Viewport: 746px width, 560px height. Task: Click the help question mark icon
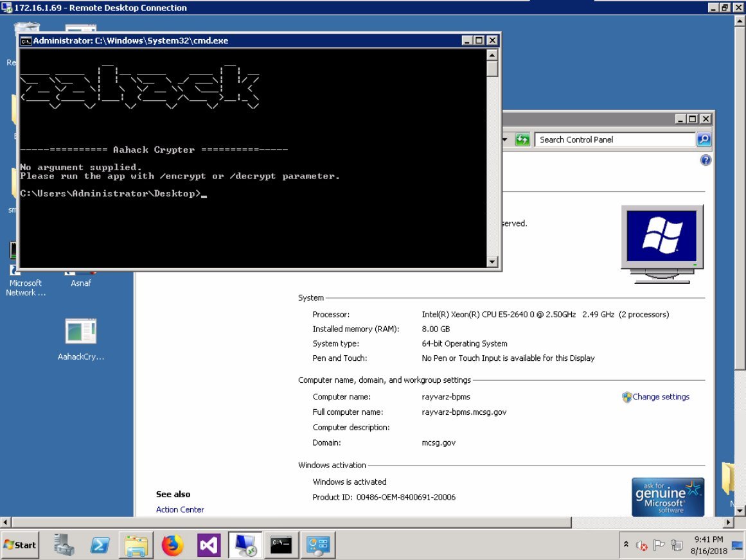[705, 160]
